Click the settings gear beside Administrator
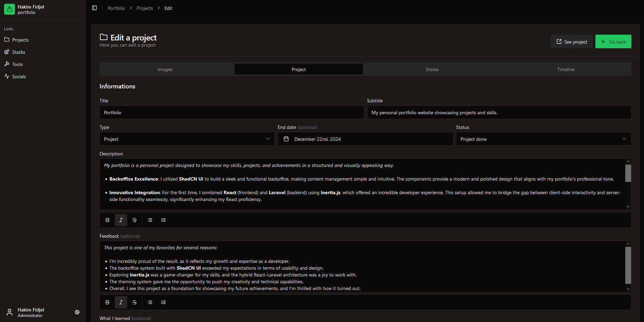Screen dimensions: 644x322 point(77,312)
